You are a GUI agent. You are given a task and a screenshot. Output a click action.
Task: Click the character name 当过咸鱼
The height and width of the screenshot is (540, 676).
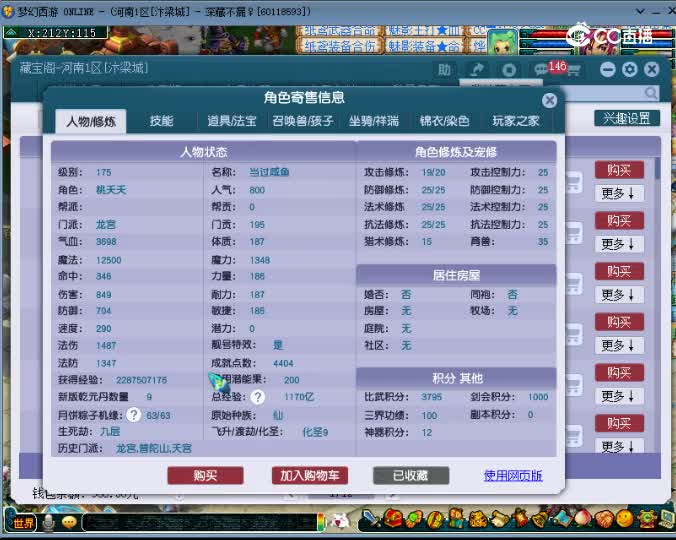coord(269,172)
